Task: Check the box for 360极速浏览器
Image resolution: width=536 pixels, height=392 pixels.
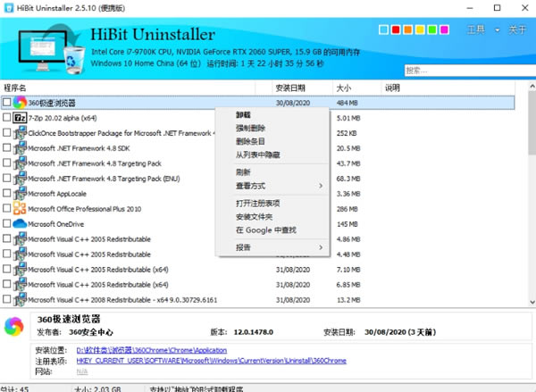Action: [7, 103]
